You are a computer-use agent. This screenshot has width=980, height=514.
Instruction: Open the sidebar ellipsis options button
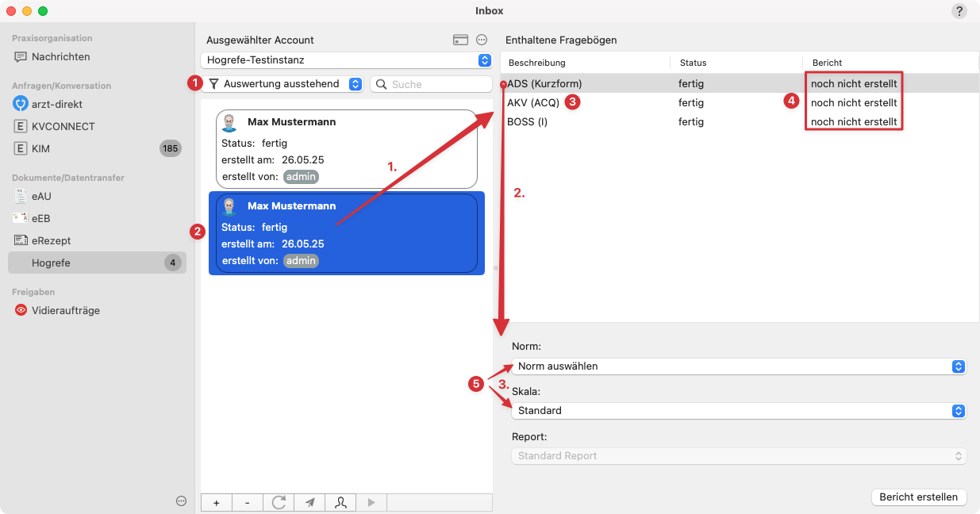click(x=181, y=501)
